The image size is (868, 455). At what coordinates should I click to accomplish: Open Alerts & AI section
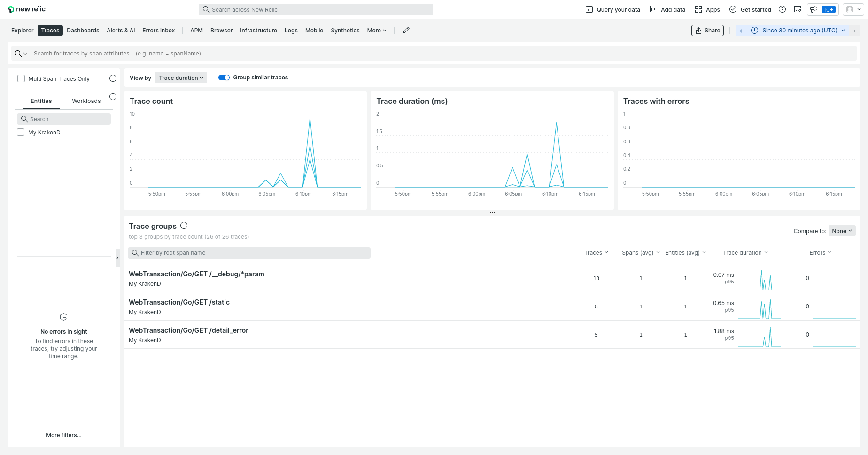click(x=121, y=31)
